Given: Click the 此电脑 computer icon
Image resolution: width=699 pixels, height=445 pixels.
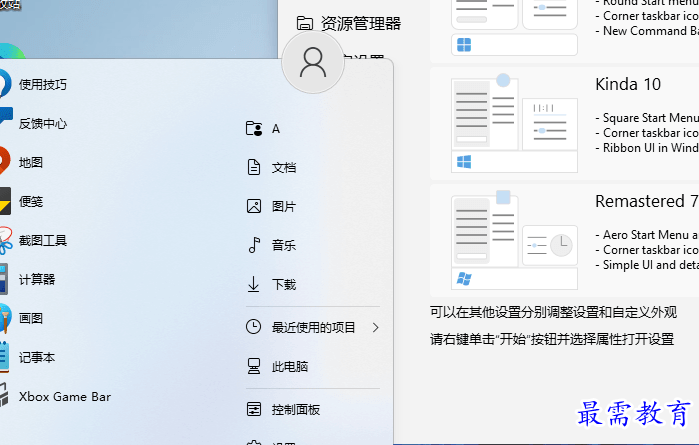Looking at the screenshot, I should pyautogui.click(x=254, y=367).
